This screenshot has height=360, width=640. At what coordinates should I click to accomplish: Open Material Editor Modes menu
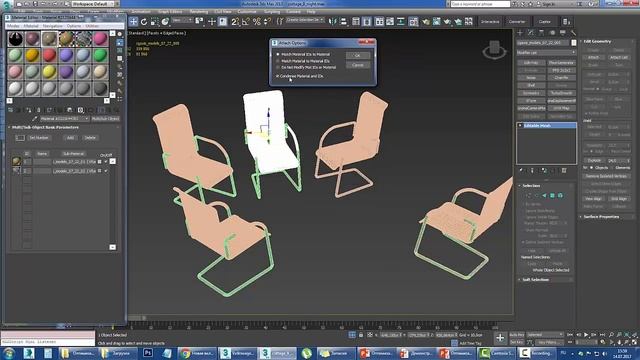[x=13, y=26]
